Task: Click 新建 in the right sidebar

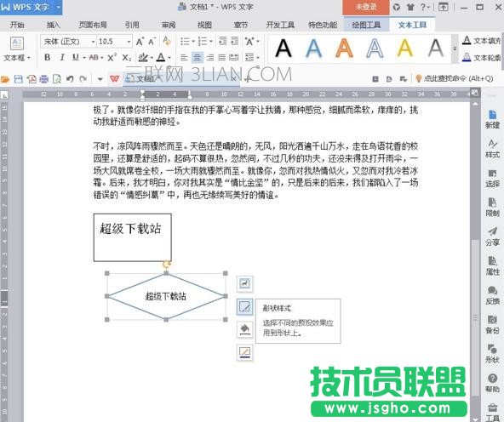Action: coord(492,119)
